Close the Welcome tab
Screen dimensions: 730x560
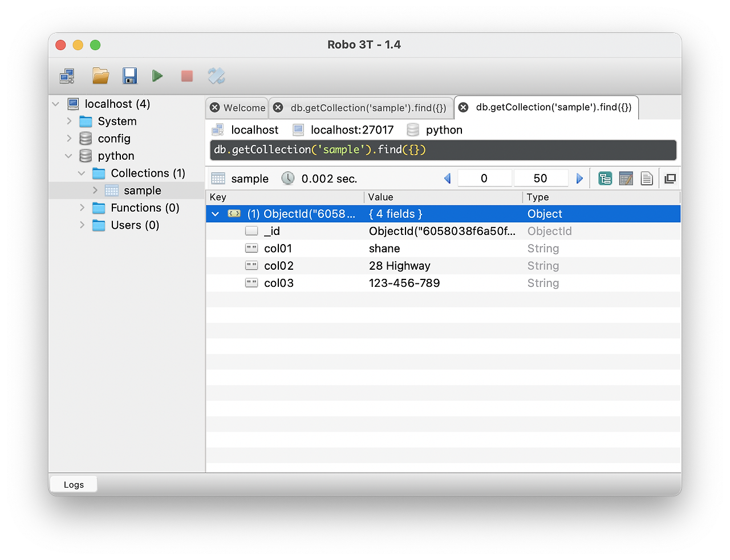[x=215, y=108]
